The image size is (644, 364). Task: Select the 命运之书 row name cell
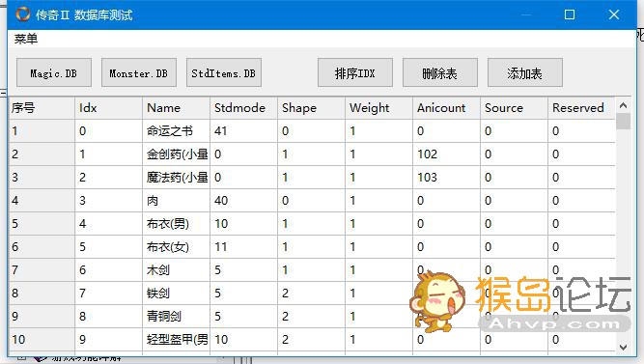tap(176, 131)
